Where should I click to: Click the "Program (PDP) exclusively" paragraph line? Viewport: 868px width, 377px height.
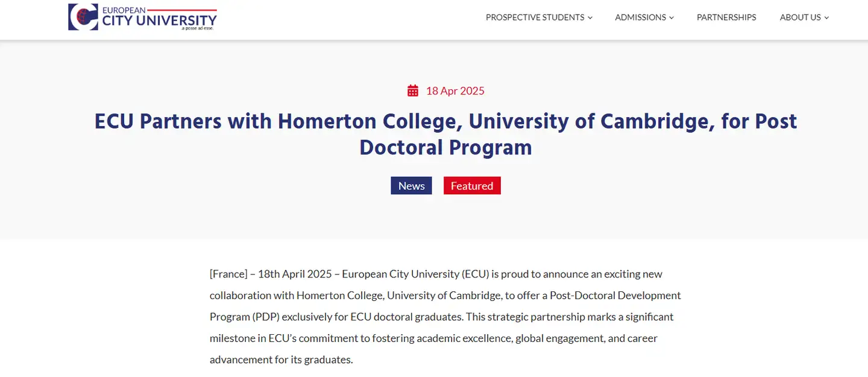(x=442, y=317)
